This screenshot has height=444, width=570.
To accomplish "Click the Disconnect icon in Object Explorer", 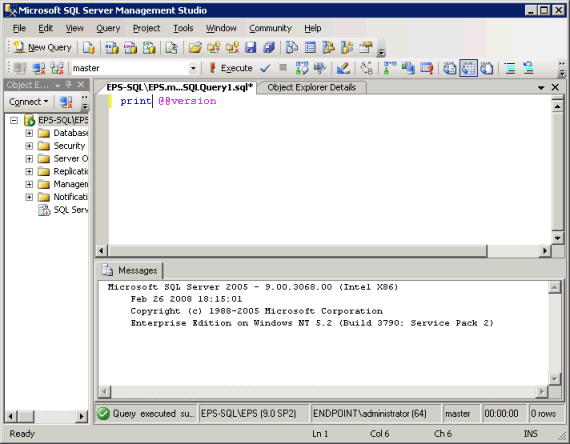I will pos(66,102).
